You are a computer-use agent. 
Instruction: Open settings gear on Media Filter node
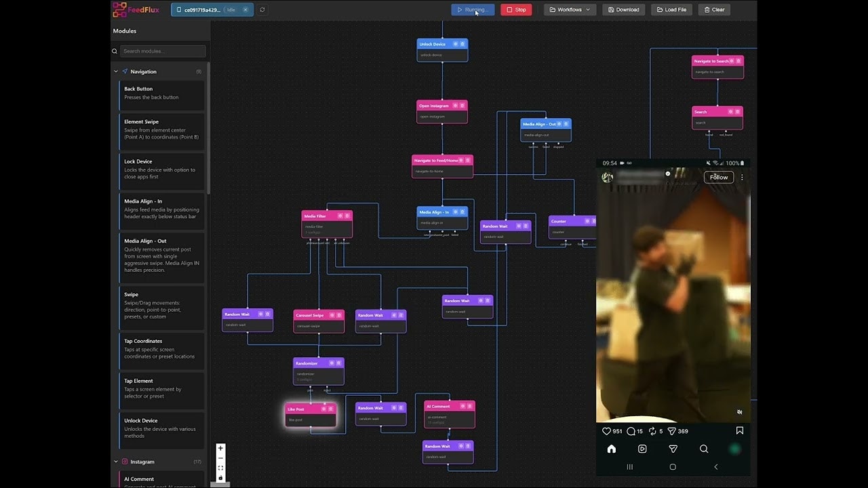coord(340,216)
